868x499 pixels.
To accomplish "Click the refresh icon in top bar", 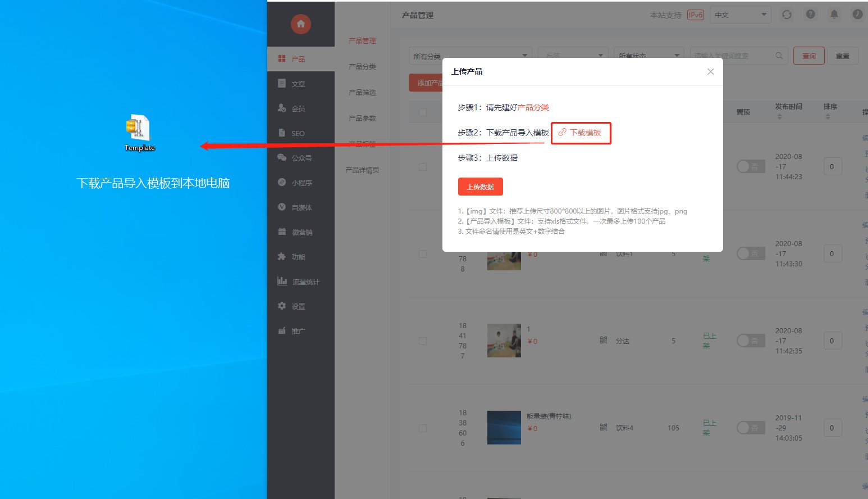I will (787, 15).
